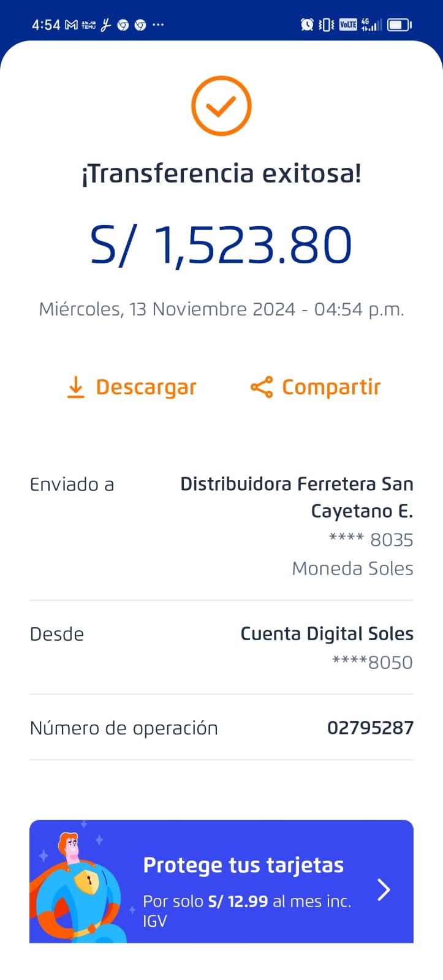The image size is (443, 980).
Task: Click the download arrow icon
Action: coord(75,387)
